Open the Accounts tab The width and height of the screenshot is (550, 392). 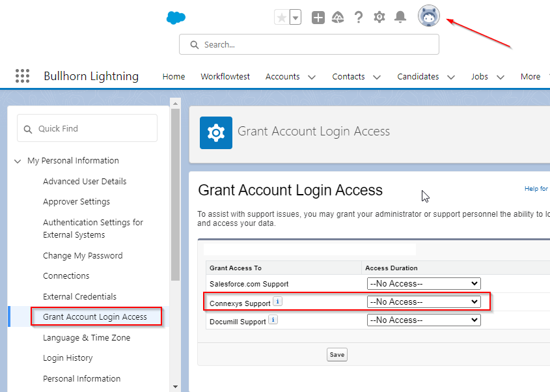(282, 76)
